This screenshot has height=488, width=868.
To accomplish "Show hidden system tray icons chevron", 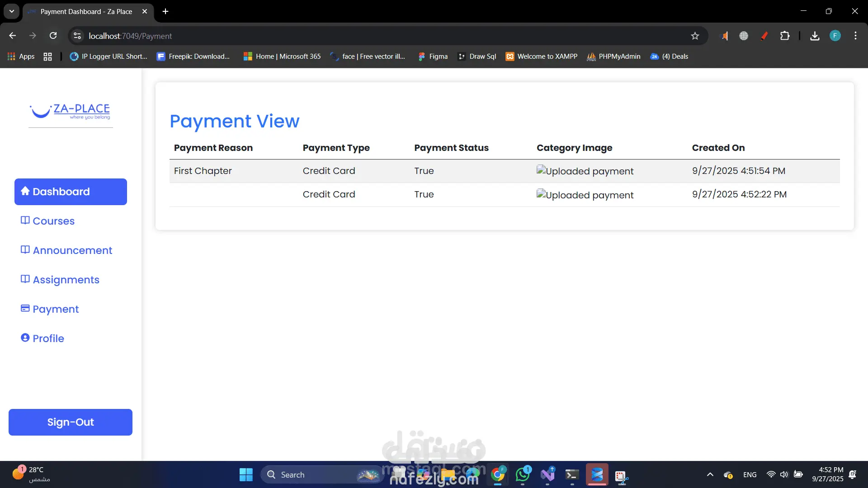I will (710, 474).
